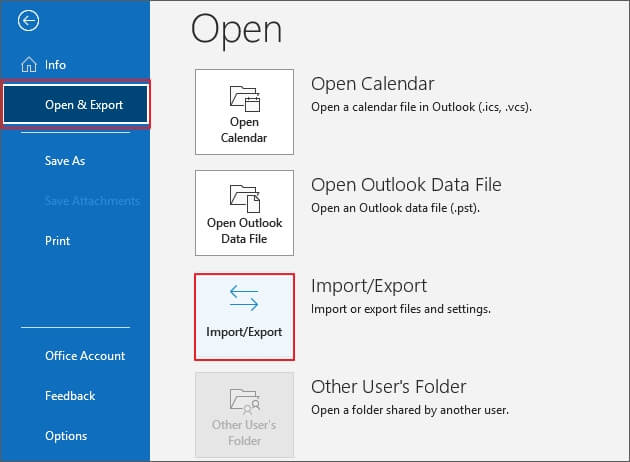Click the Open Outlook Data File button label
This screenshot has height=462, width=630.
coord(244,231)
